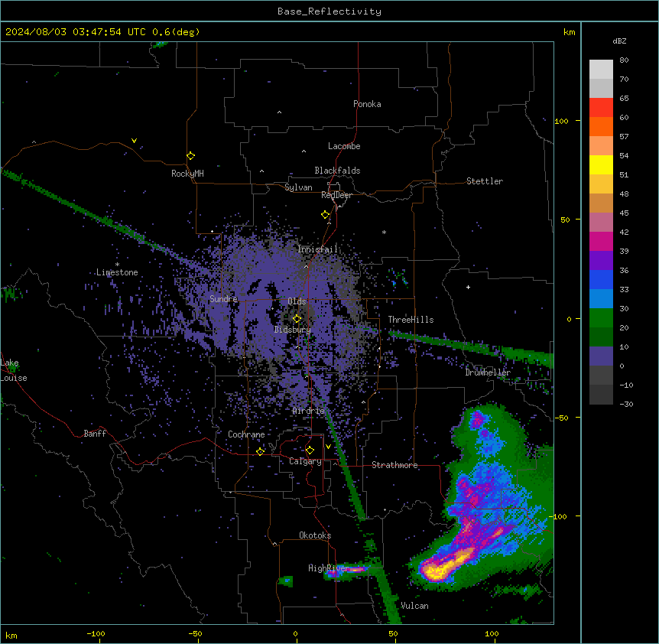This screenshot has height=644, width=659.
Task: Pick the light grey 70-80 dBZ swatch
Action: pos(601,69)
